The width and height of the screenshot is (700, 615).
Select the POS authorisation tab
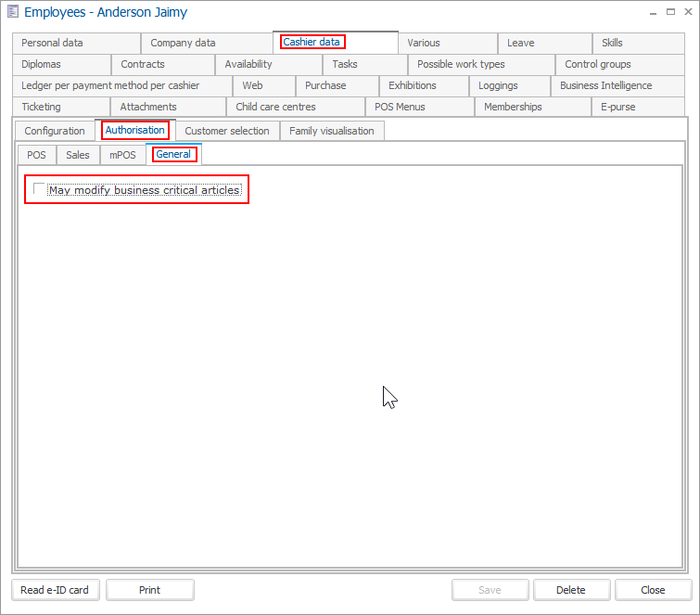tap(36, 155)
